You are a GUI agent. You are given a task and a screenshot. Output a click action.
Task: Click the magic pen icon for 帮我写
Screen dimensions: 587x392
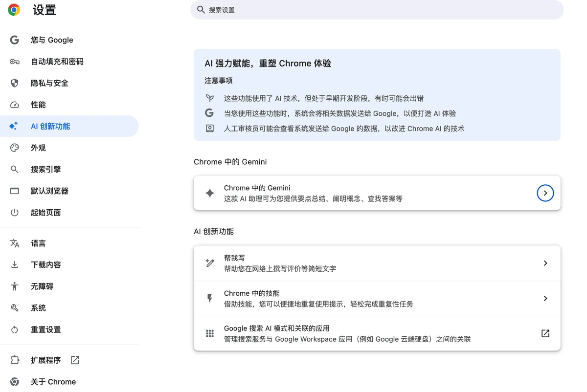tap(210, 263)
